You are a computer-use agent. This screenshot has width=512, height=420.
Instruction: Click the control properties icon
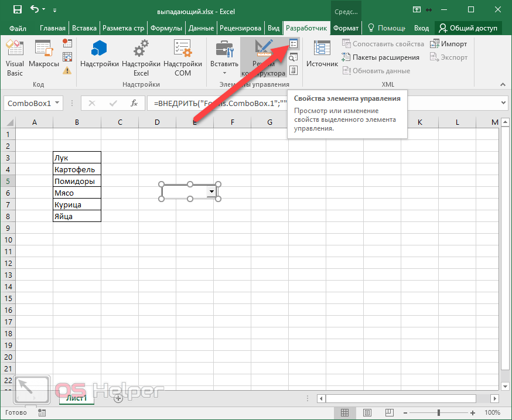coord(293,44)
